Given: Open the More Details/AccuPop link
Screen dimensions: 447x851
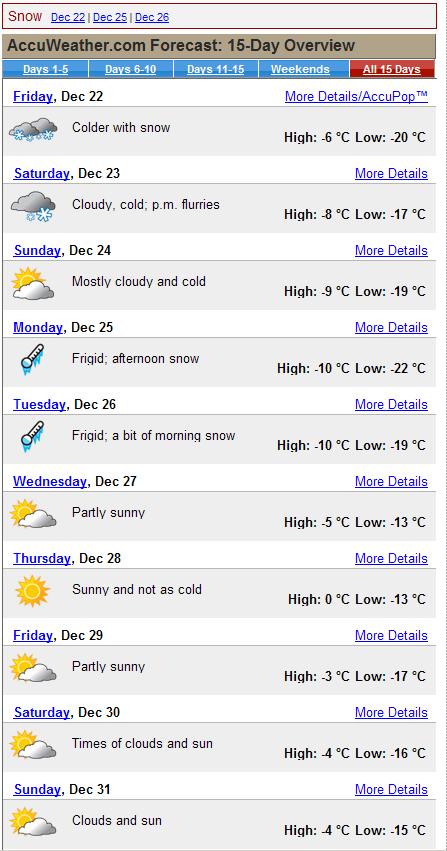Looking at the screenshot, I should point(356,97).
